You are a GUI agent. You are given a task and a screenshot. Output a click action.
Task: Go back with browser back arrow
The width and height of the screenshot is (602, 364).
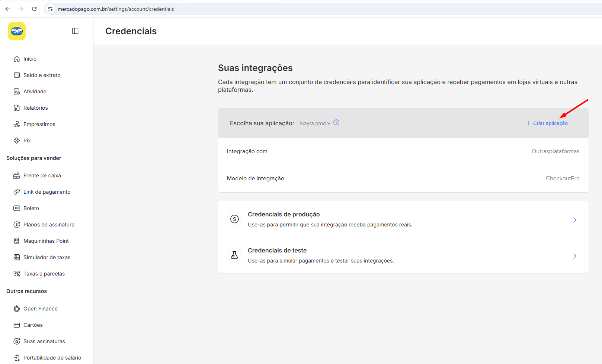(x=7, y=9)
